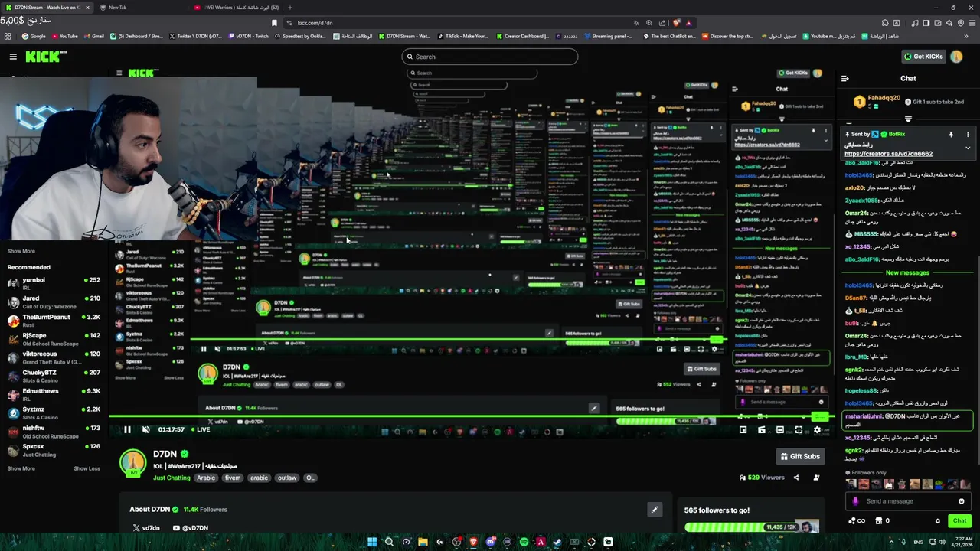Open player settings gear icon
Screen dimensions: 980x551
click(817, 430)
